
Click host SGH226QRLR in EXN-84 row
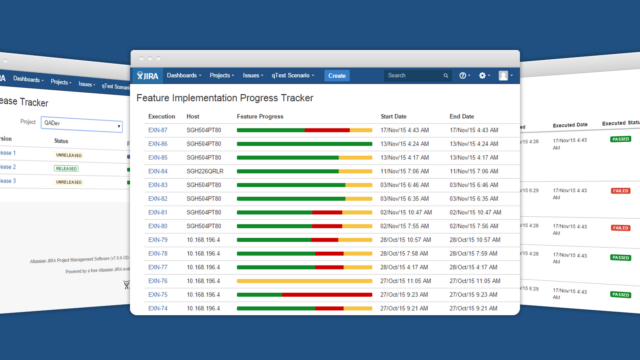[x=205, y=171]
